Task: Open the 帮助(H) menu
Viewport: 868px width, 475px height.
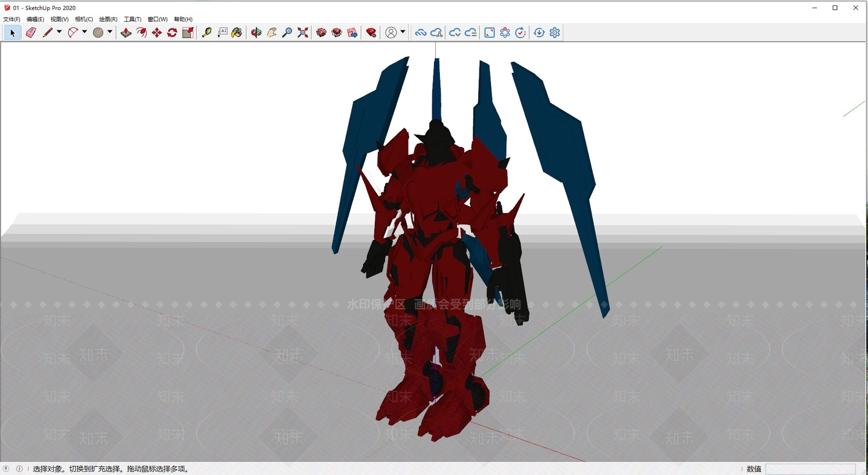Action: 183,19
